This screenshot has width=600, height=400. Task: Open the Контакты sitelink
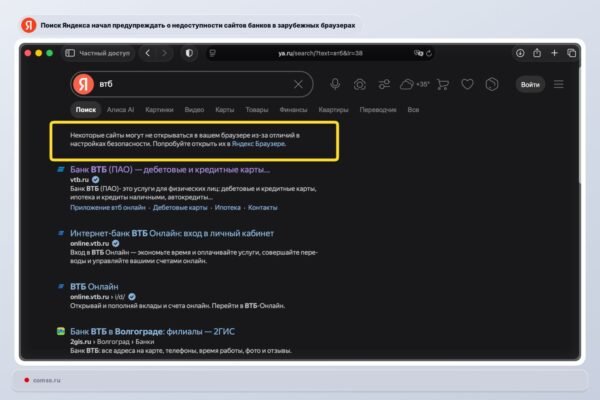[262, 207]
